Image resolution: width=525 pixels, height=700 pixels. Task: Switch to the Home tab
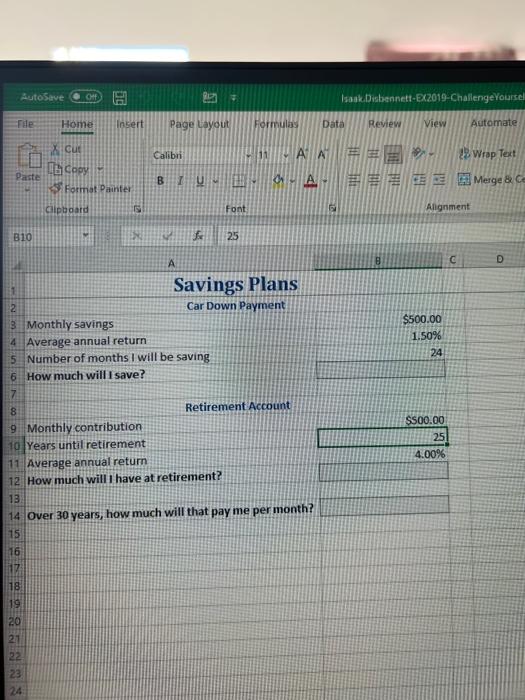tap(77, 124)
